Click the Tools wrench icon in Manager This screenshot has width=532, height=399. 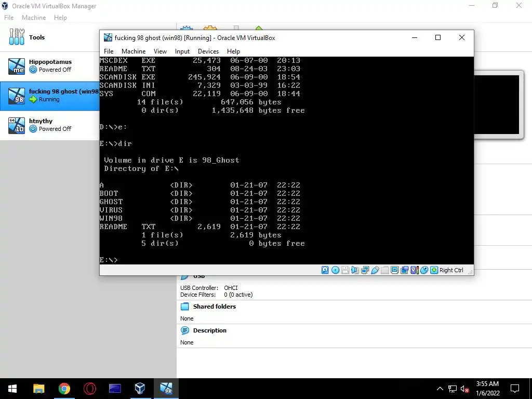coord(17,37)
